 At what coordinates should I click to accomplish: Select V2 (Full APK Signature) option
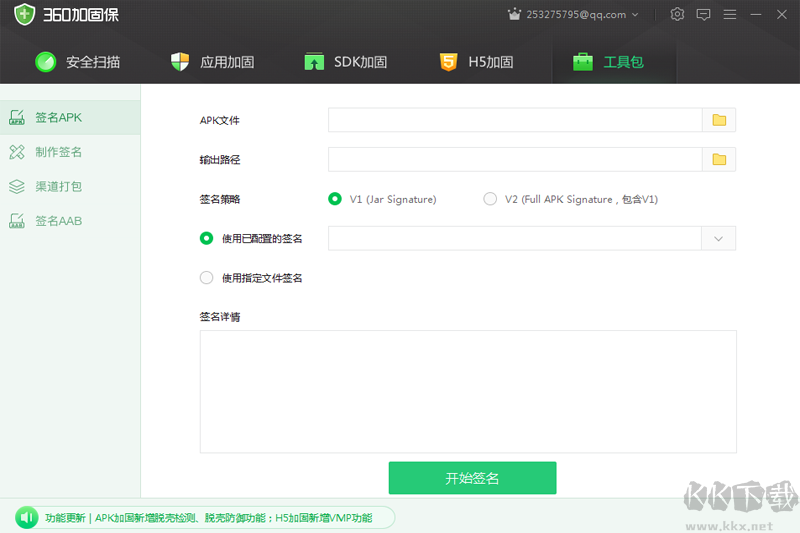coord(490,199)
